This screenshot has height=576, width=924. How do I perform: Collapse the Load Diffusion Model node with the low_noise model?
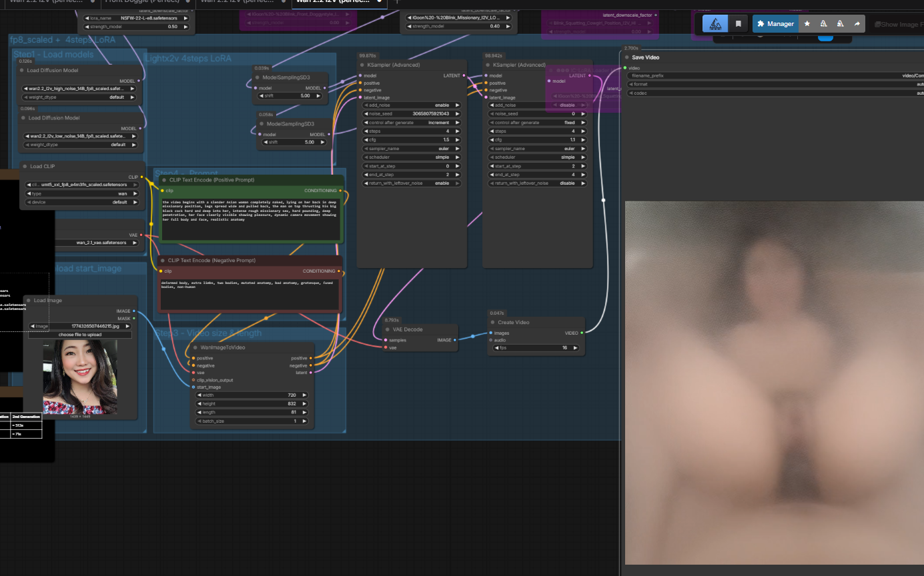(22, 118)
